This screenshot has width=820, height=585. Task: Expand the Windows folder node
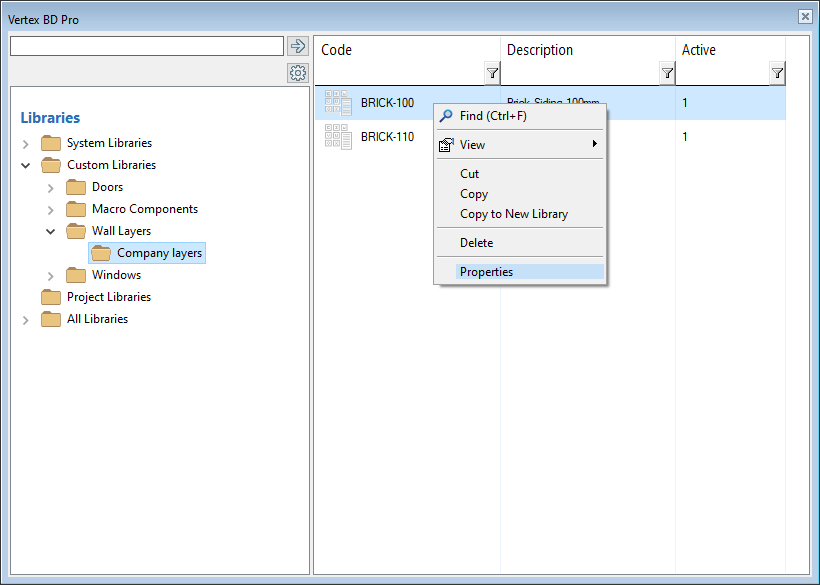point(51,276)
